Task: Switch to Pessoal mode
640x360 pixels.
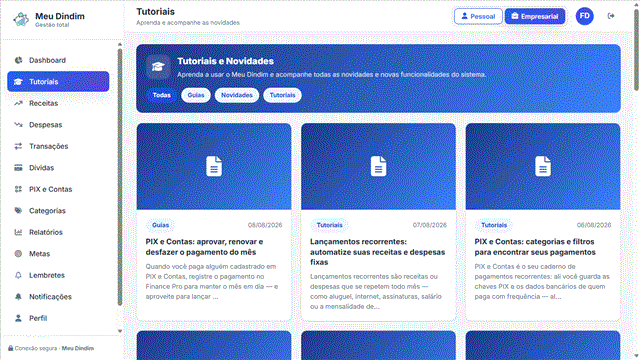Action: [x=478, y=16]
